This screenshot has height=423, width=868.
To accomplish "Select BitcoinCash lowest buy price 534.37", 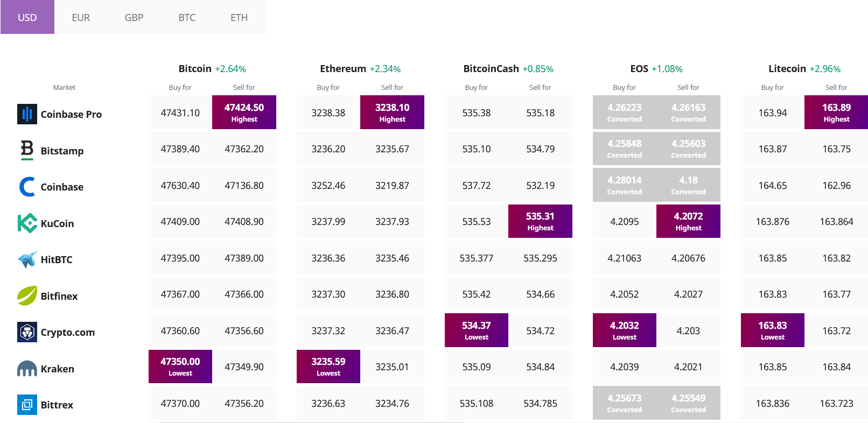I will (x=477, y=330).
